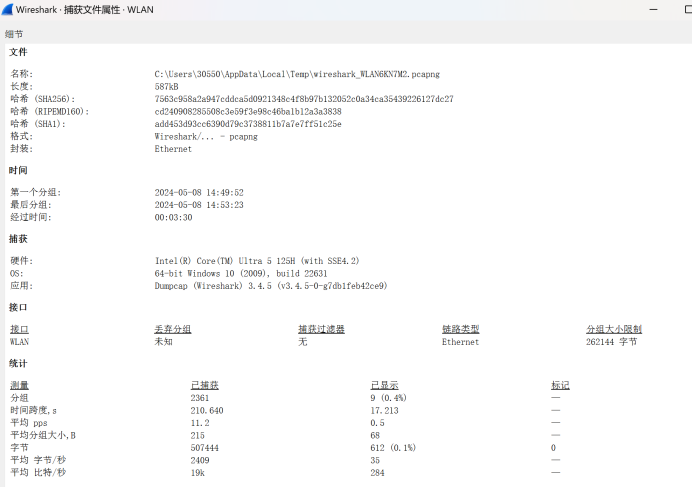Click the 接口 column header

(x=19, y=329)
